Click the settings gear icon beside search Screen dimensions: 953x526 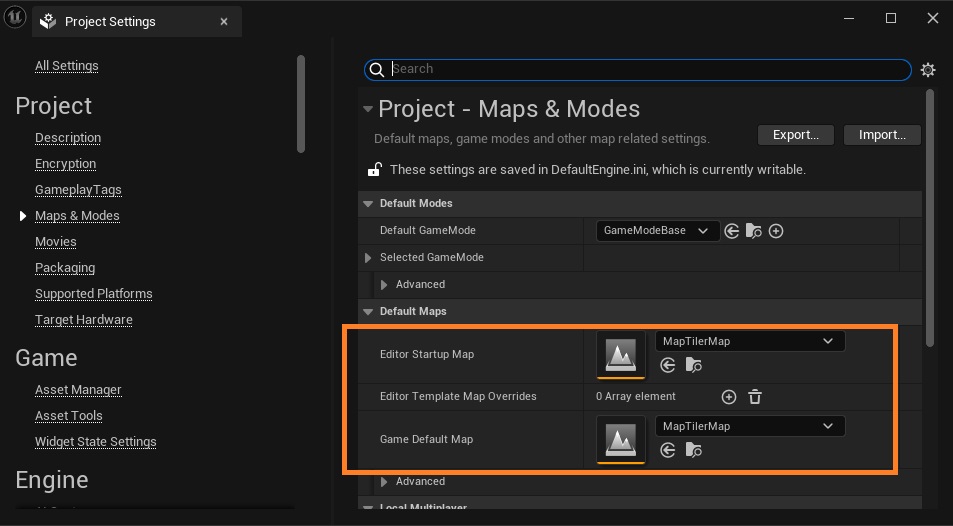[x=928, y=70]
